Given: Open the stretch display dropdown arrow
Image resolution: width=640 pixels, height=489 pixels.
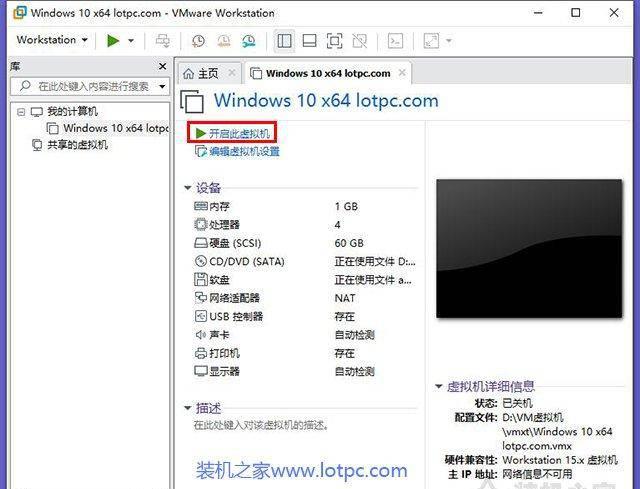Looking at the screenshot, I should 449,40.
